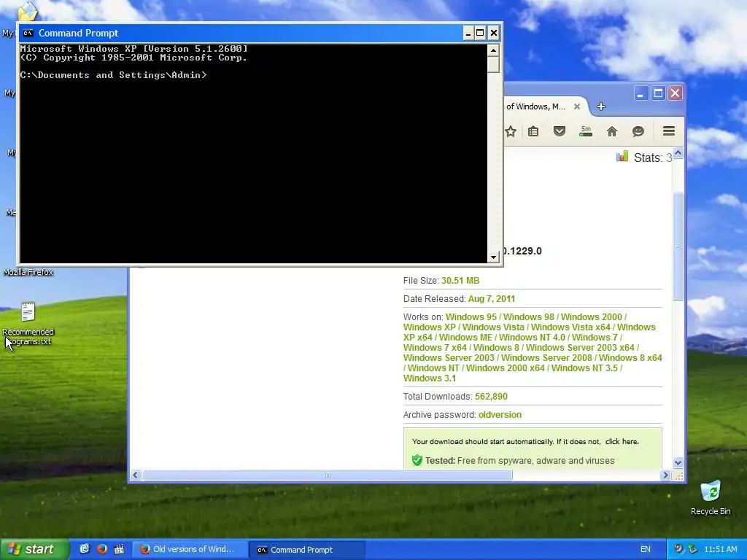The height and width of the screenshot is (560, 747).
Task: Click the '30.51 MB' file size value
Action: tap(460, 281)
